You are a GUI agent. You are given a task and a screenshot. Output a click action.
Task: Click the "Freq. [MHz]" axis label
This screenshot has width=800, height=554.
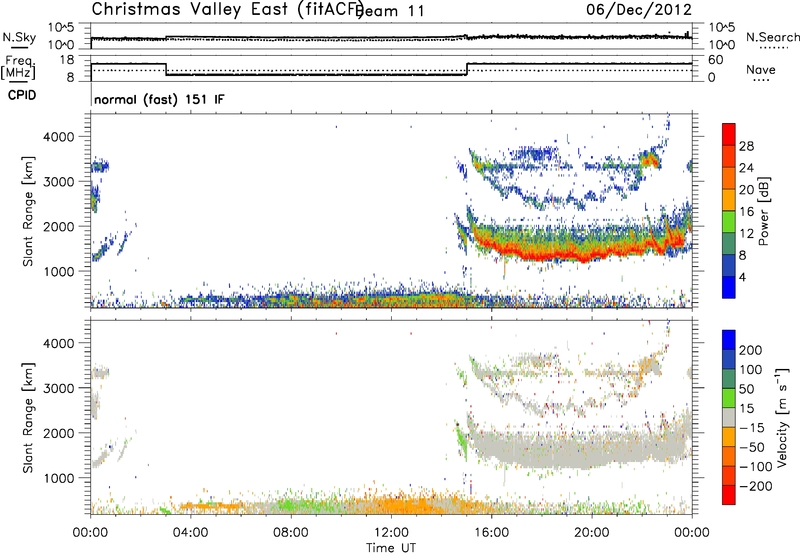click(x=18, y=68)
